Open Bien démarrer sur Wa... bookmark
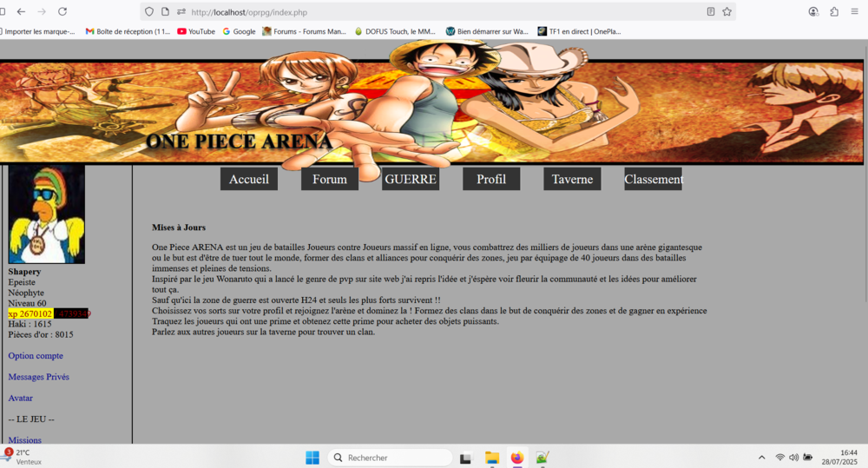The image size is (868, 468). (487, 31)
